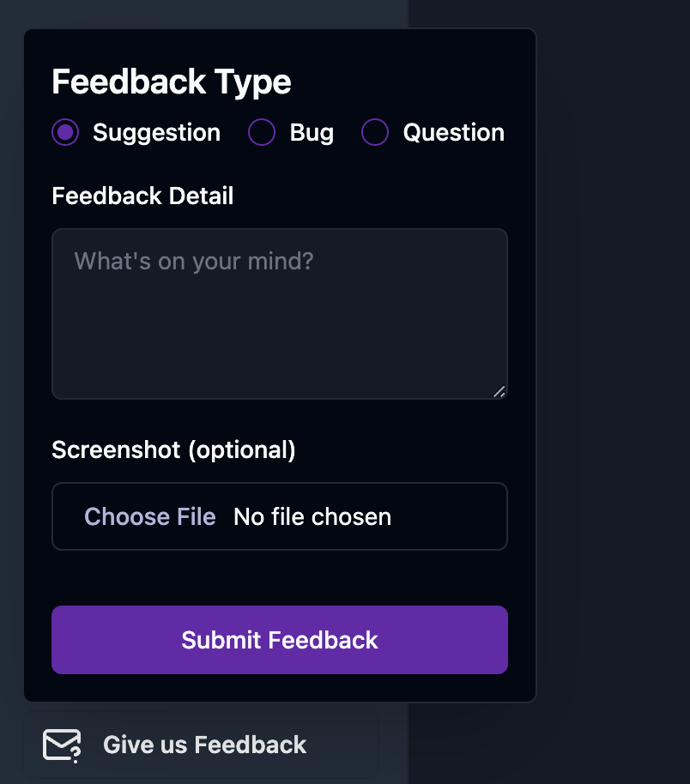
Task: Click inside the What's on your mind textarea
Action: [279, 313]
